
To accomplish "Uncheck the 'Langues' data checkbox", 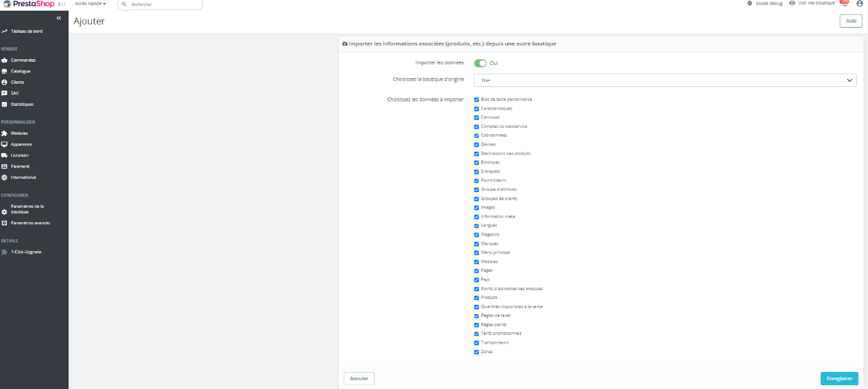I will coord(476,225).
